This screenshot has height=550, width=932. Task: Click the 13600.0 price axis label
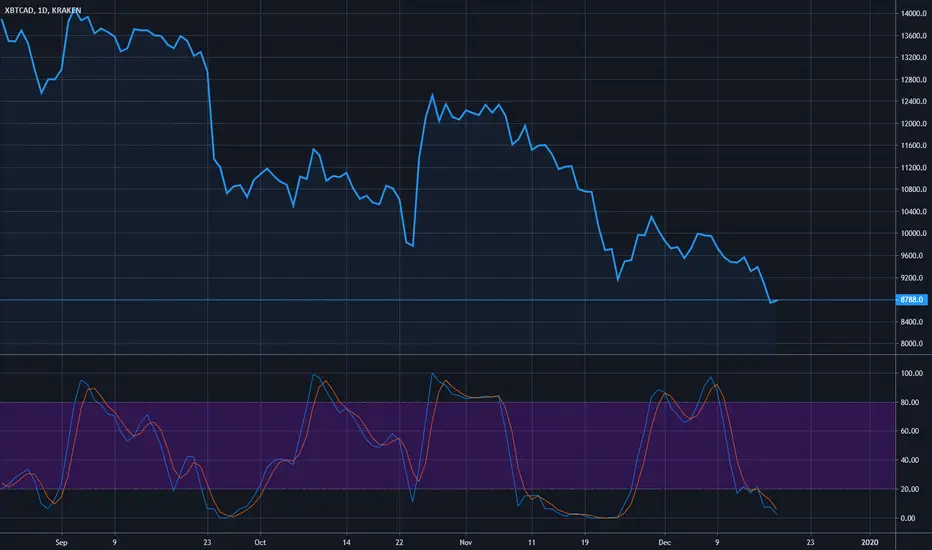pyautogui.click(x=913, y=36)
